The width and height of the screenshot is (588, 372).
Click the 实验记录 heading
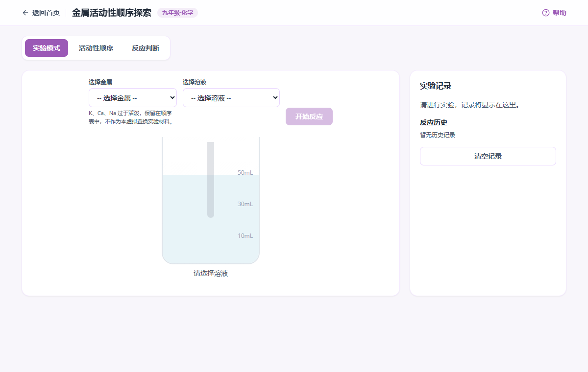tap(436, 86)
